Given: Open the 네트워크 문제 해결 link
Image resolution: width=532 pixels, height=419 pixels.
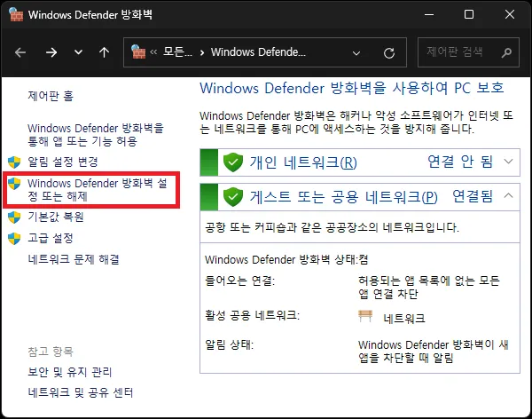Looking at the screenshot, I should [74, 259].
